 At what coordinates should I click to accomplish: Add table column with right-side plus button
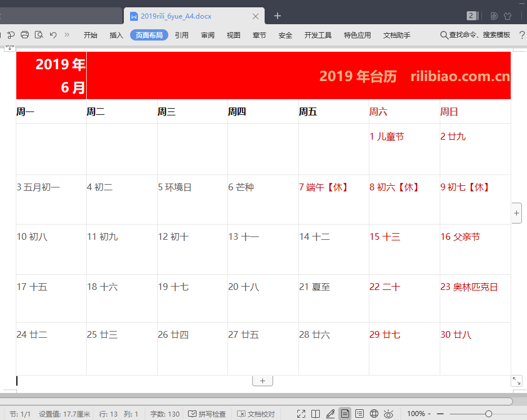(516, 213)
